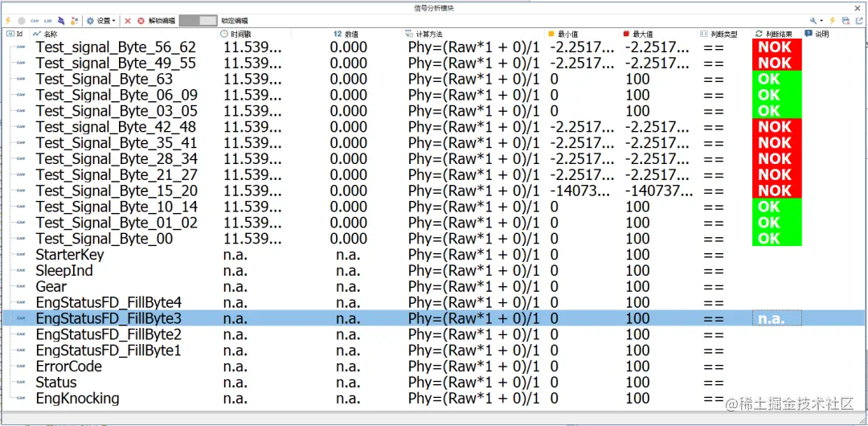Click the n.a. result cell of EngStatusFD_FillByte3
The height and width of the screenshot is (426, 868).
(776, 318)
